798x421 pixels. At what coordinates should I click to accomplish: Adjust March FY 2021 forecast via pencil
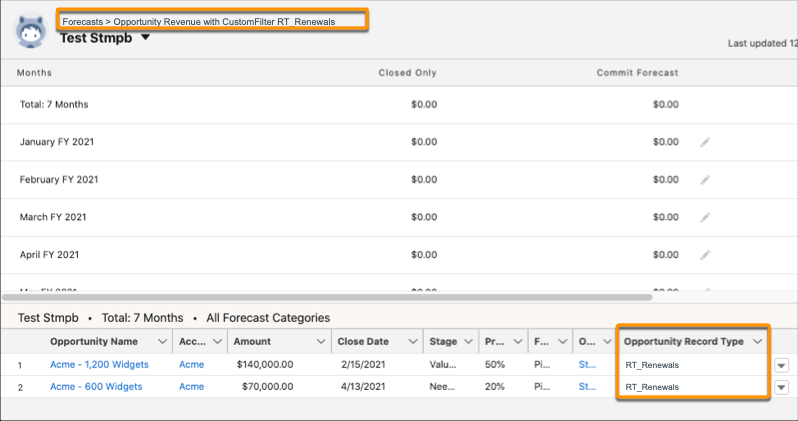[705, 217]
